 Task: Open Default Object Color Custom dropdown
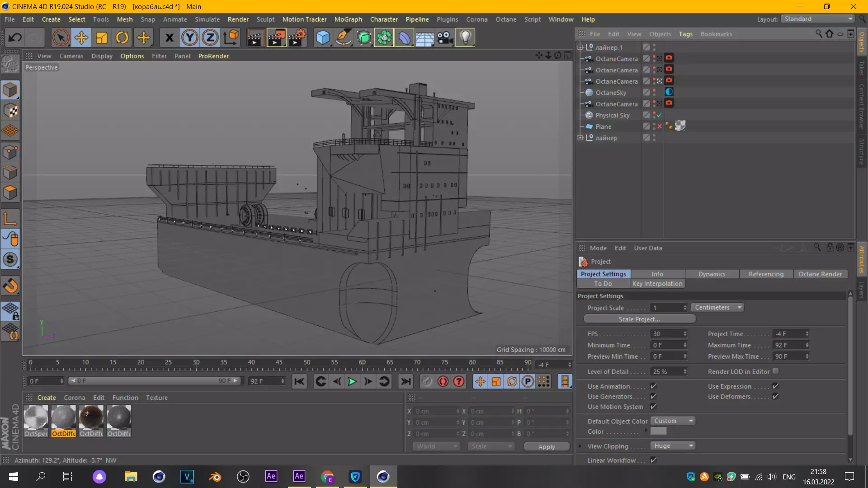click(x=673, y=421)
